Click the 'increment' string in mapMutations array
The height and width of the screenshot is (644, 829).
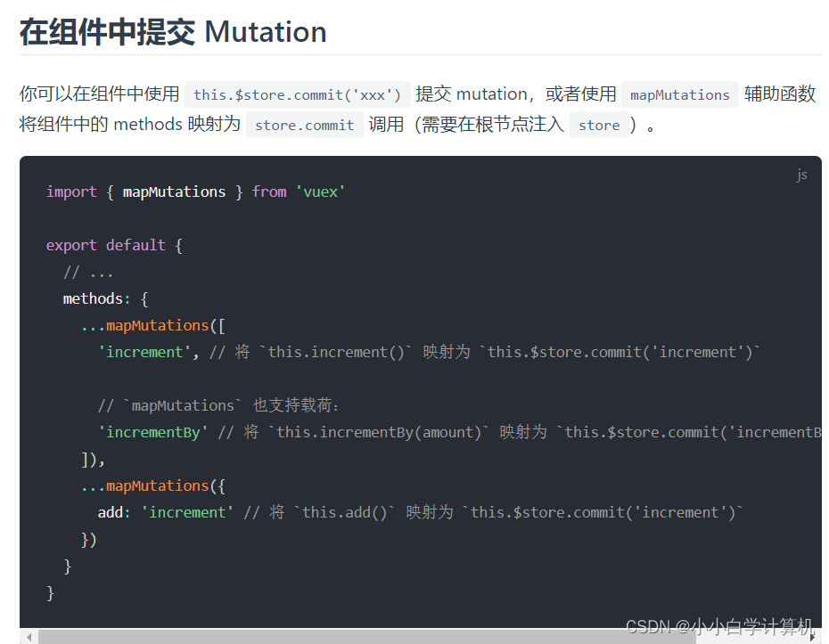coord(143,352)
